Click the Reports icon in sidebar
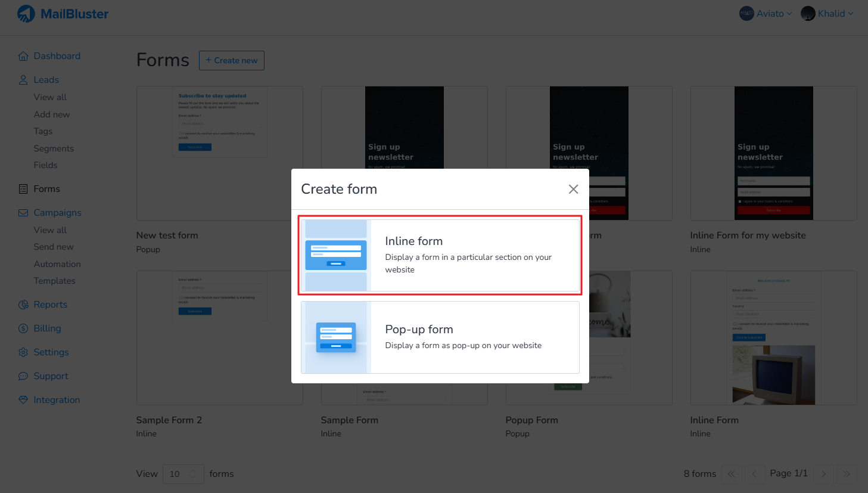The width and height of the screenshot is (868, 493). pos(23,304)
